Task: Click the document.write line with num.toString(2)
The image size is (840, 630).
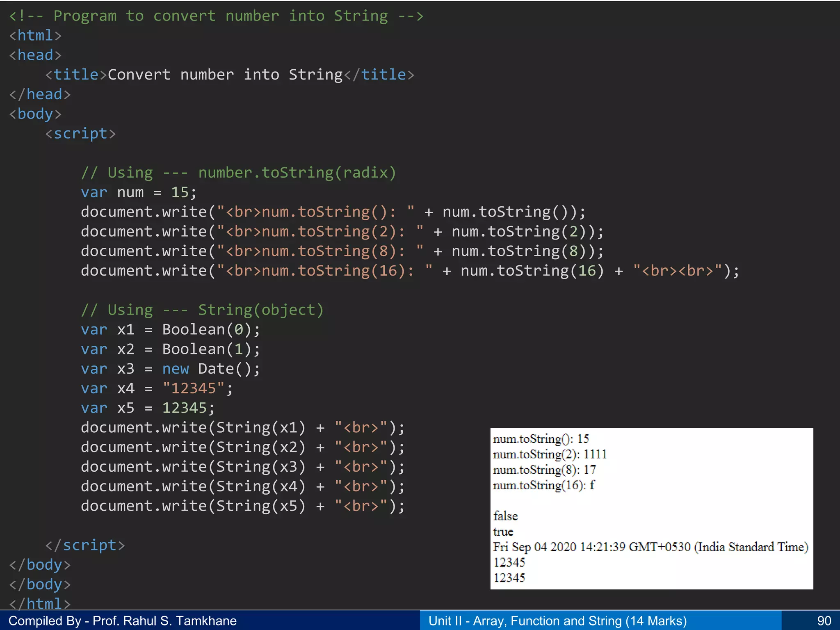Action: coord(342,232)
